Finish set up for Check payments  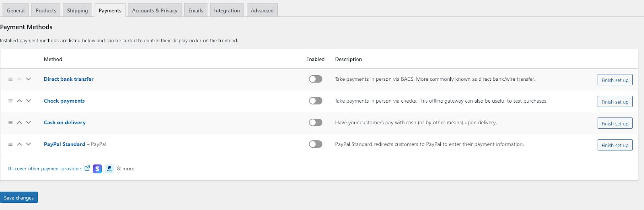pos(615,102)
